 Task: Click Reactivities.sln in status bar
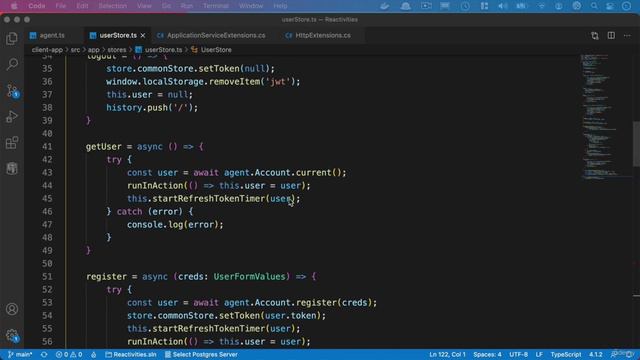pyautogui.click(x=131, y=354)
